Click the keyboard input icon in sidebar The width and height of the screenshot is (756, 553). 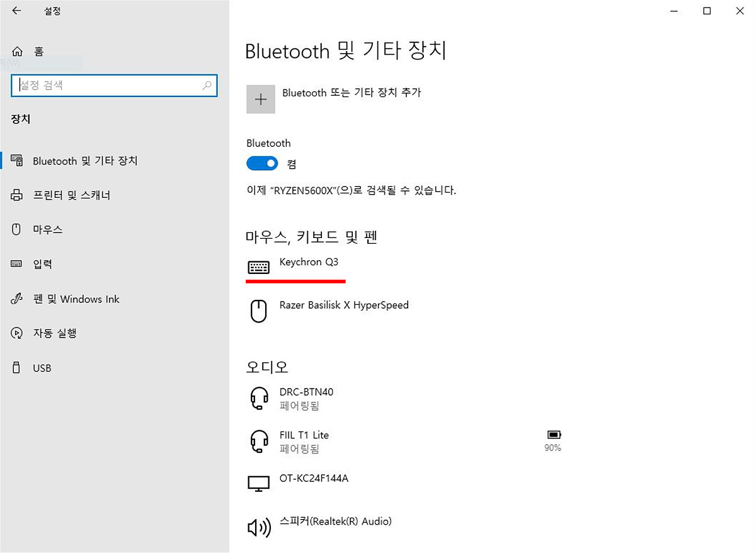17,264
